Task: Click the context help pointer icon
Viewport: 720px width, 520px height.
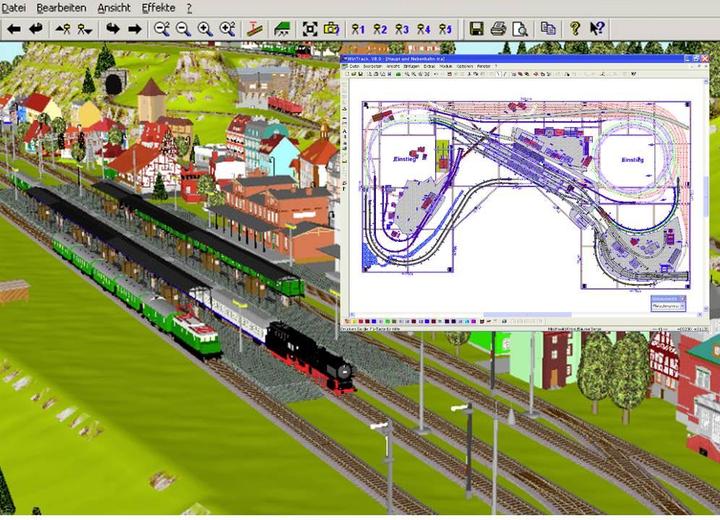Action: 597,29
